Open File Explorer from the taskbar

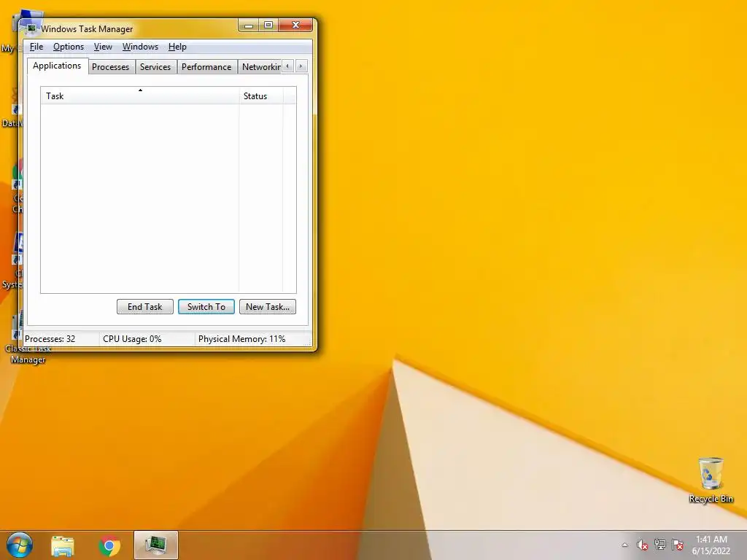click(x=63, y=545)
